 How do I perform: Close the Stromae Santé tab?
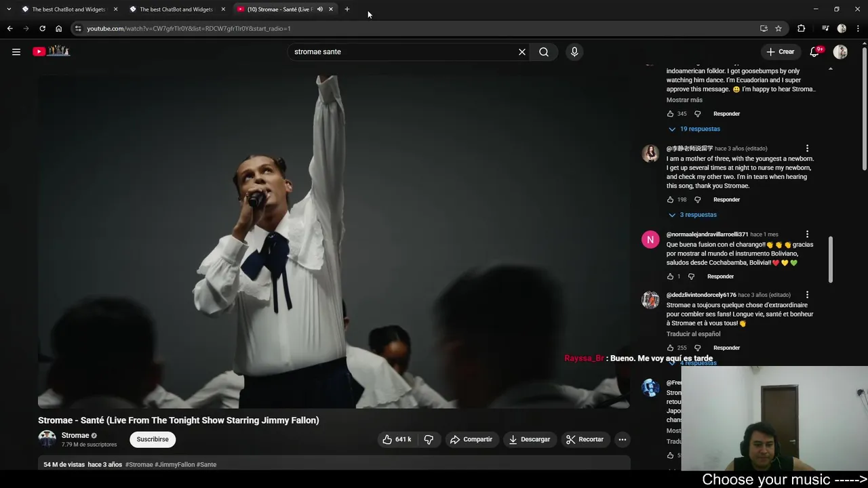331,9
